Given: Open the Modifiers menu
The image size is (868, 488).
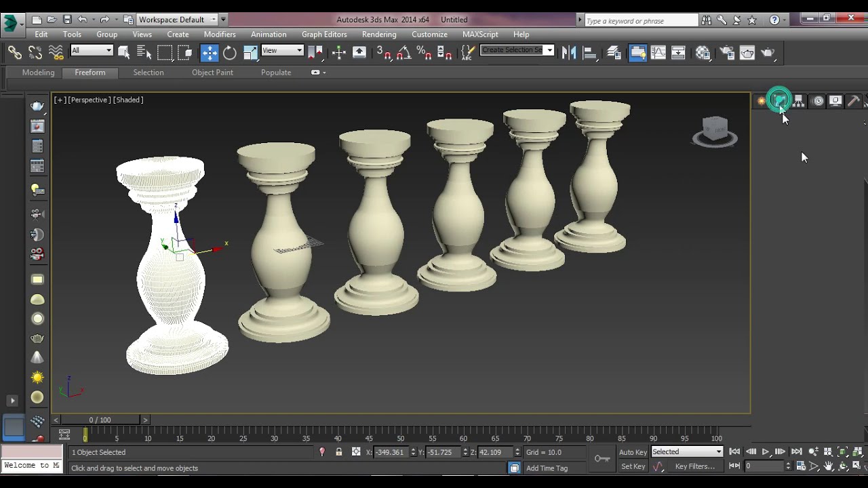Looking at the screenshot, I should tap(220, 35).
